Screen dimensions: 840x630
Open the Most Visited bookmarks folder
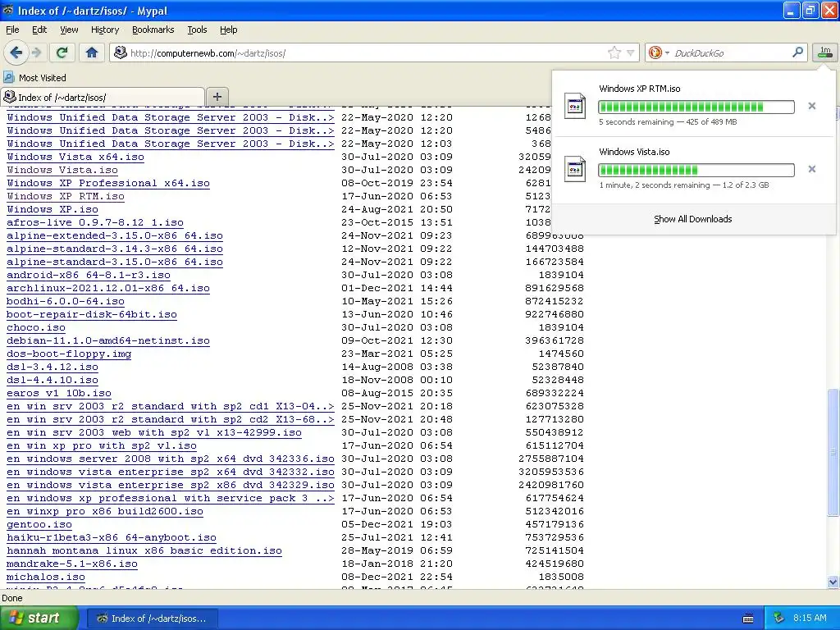point(34,78)
